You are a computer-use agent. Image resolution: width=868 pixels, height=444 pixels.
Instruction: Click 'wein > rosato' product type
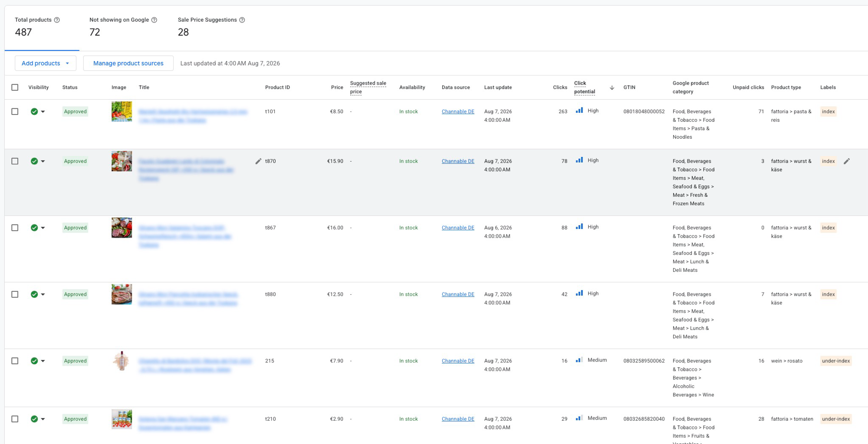[x=786, y=361]
